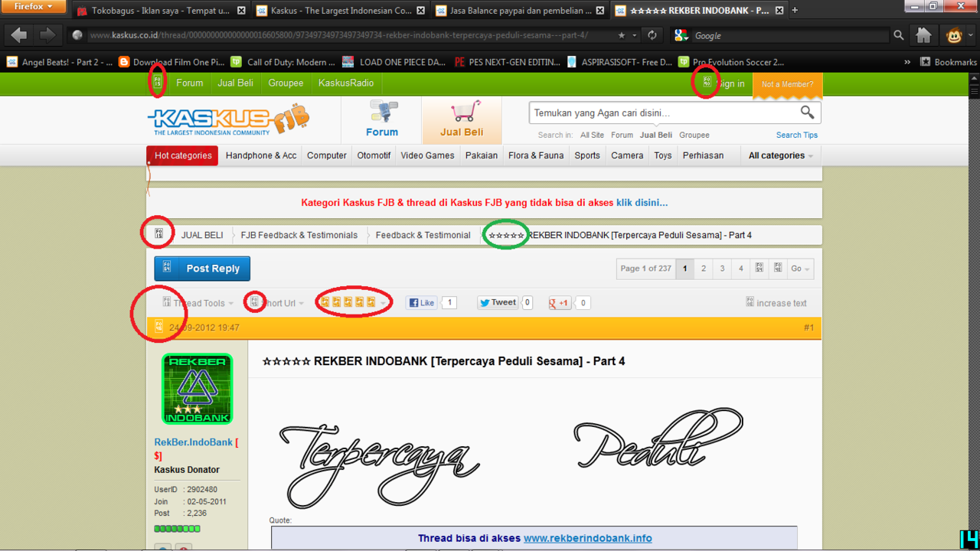The width and height of the screenshot is (980, 551).
Task: Open Flora & Fauna category
Action: (536, 155)
